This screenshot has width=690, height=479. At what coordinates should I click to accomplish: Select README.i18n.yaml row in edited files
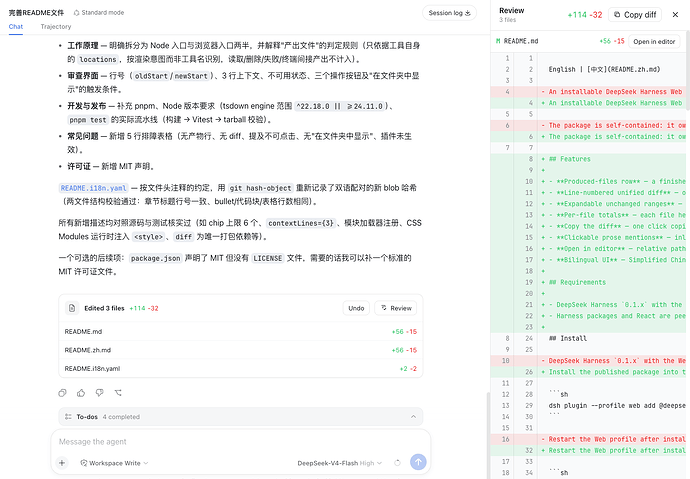point(240,369)
